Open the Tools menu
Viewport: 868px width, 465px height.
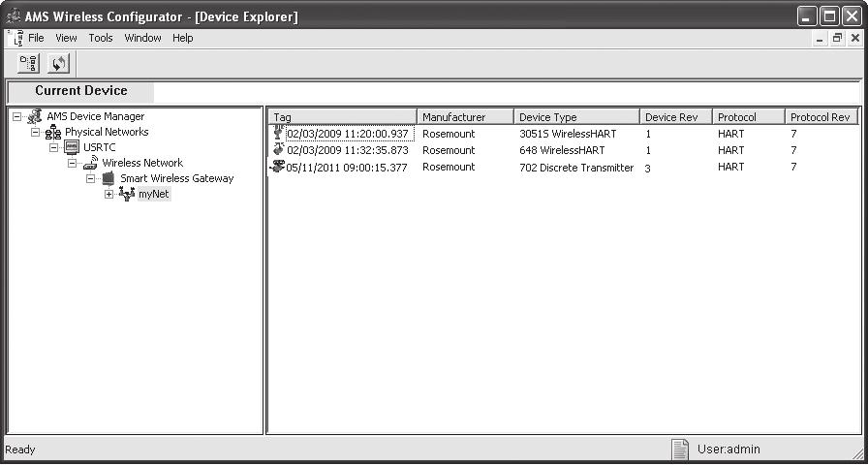pyautogui.click(x=101, y=38)
